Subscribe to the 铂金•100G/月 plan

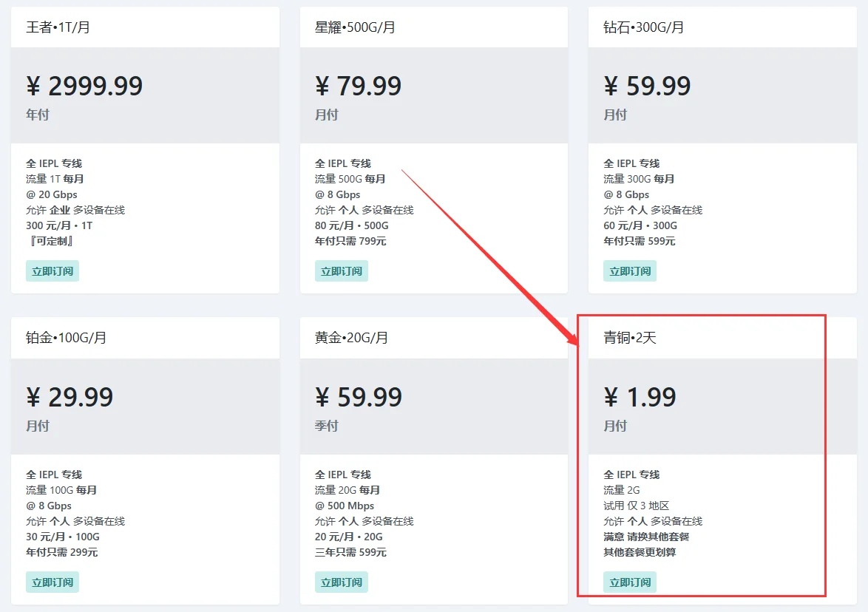[x=52, y=582]
